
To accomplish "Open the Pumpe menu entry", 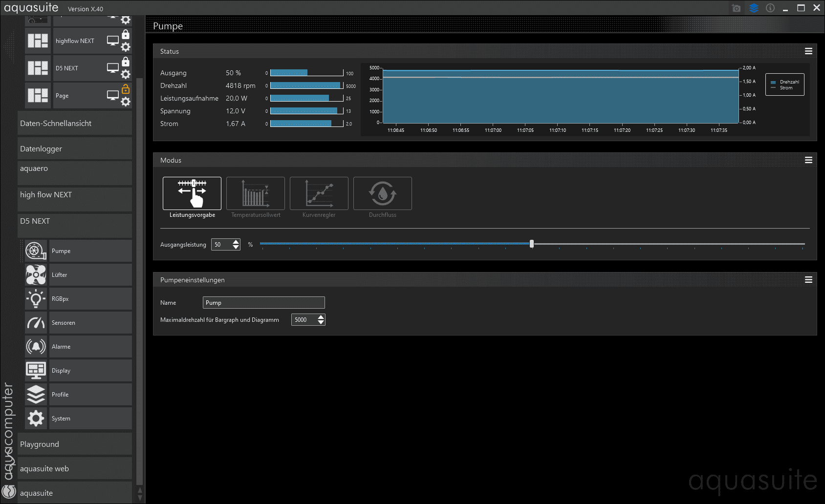I will point(91,251).
